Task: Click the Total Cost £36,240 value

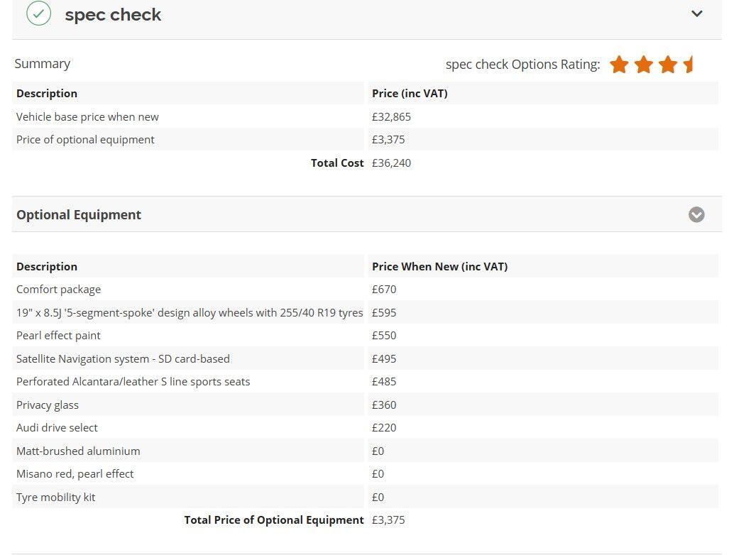Action: click(x=391, y=163)
